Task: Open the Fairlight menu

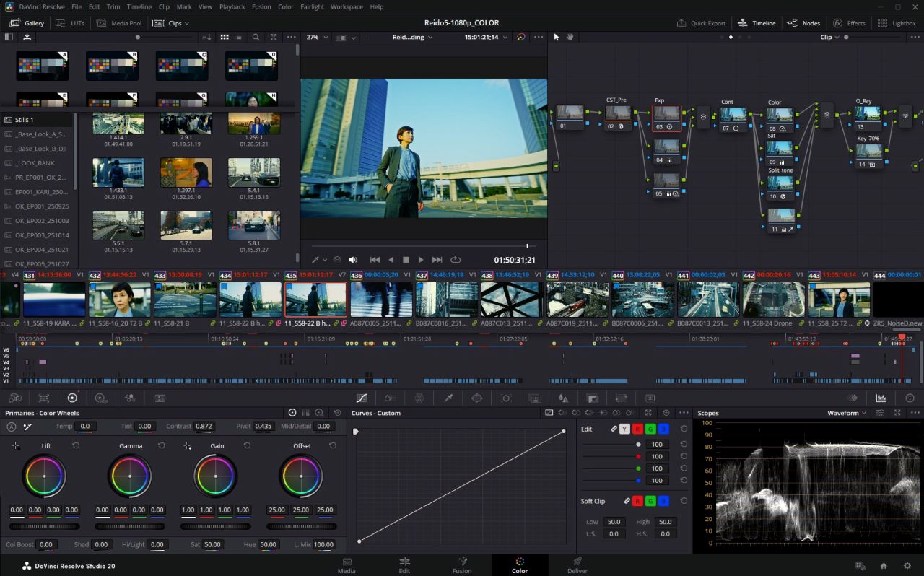Action: 312,6
